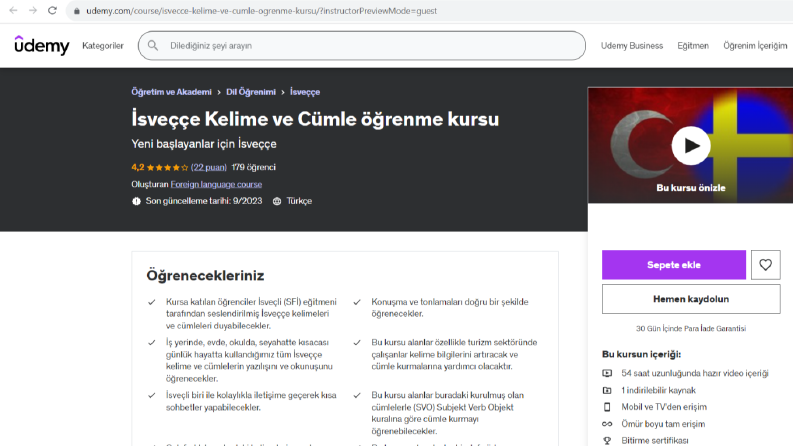Click 'Ömür boyu tam erişim' text

[x=663, y=424]
